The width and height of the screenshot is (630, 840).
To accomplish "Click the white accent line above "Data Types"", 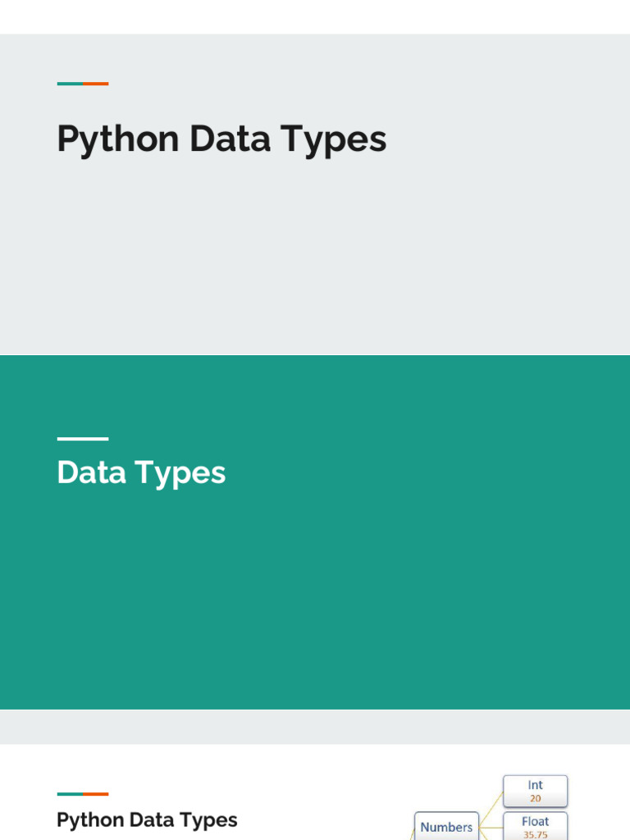I will 82,439.
